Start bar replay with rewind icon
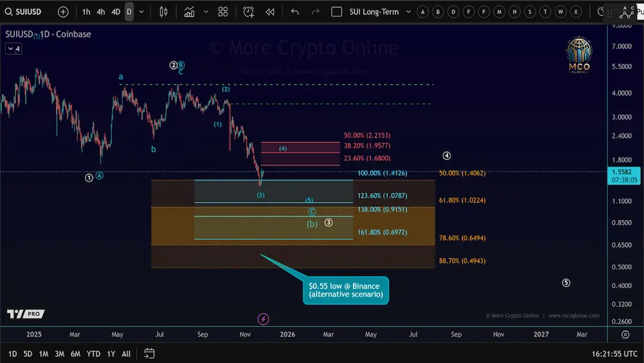 [x=270, y=12]
